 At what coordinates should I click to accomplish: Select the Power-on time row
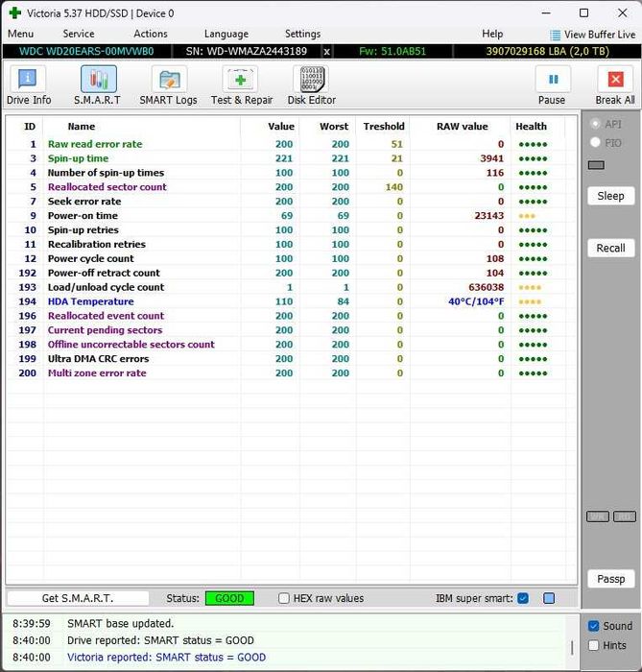coord(286,216)
